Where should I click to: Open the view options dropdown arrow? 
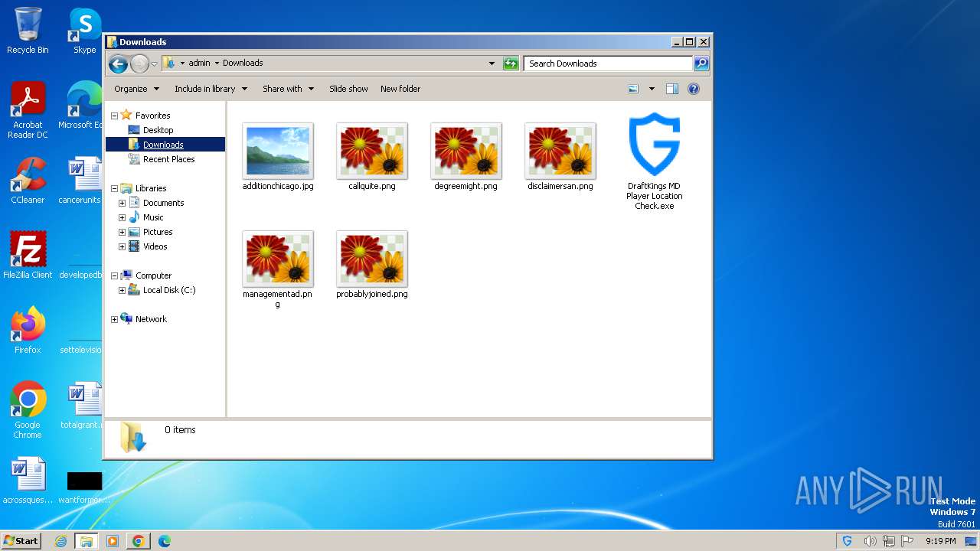tap(652, 89)
